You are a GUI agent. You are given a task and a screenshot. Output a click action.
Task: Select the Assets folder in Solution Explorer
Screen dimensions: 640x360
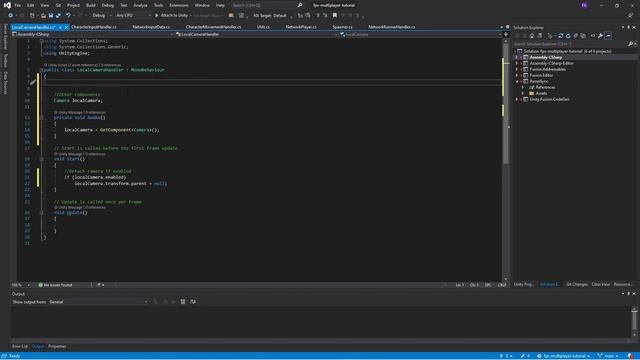[542, 93]
